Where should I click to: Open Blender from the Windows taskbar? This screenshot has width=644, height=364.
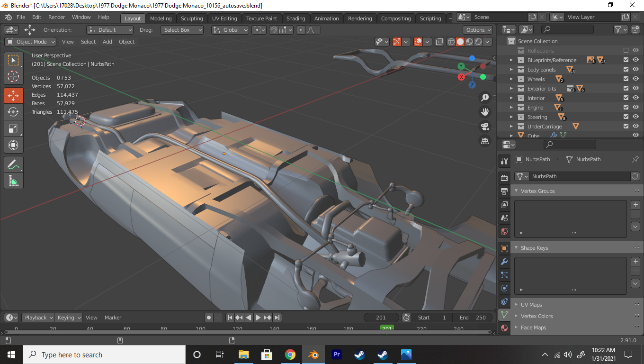click(x=313, y=355)
